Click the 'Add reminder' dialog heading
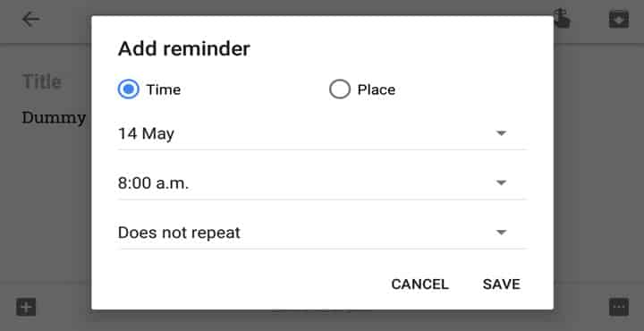 pos(184,49)
